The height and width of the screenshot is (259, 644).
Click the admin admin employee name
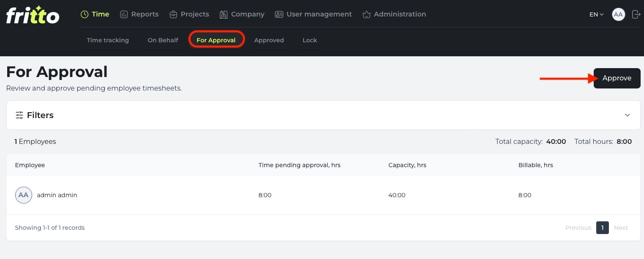click(57, 195)
